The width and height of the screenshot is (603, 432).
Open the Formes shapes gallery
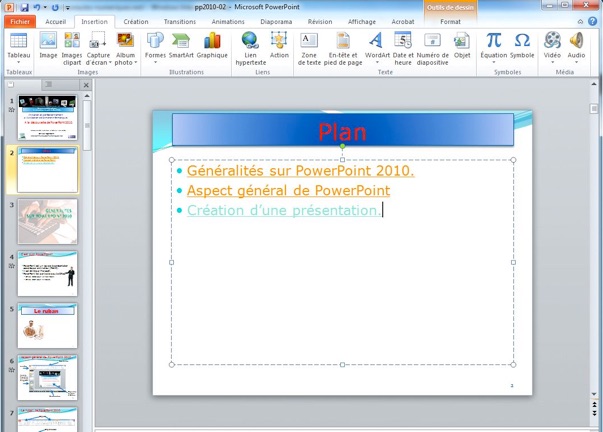[155, 47]
